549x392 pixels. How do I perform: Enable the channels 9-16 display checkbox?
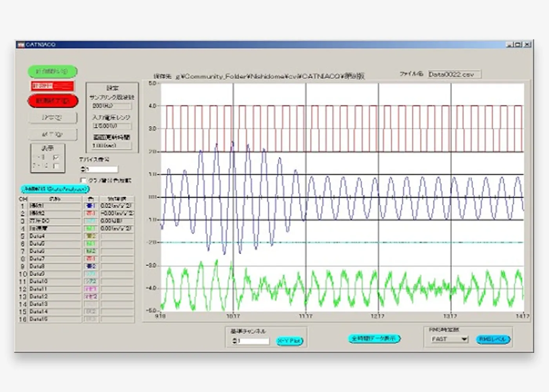click(56, 166)
